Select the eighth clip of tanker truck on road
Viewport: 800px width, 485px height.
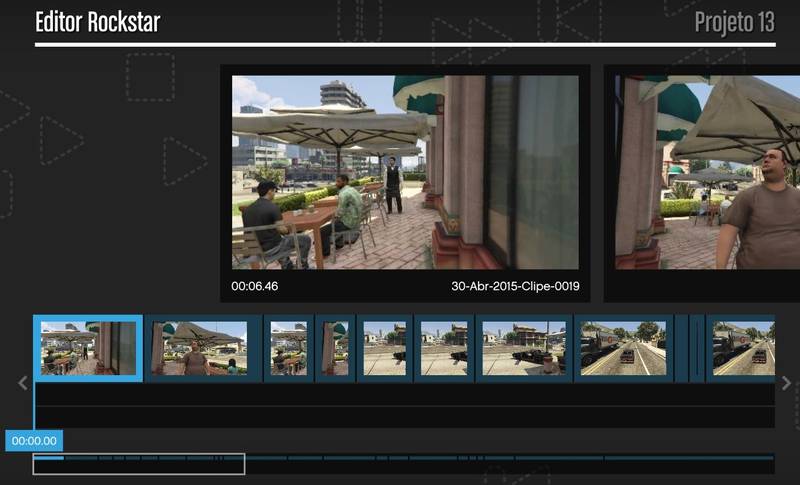[x=623, y=348]
